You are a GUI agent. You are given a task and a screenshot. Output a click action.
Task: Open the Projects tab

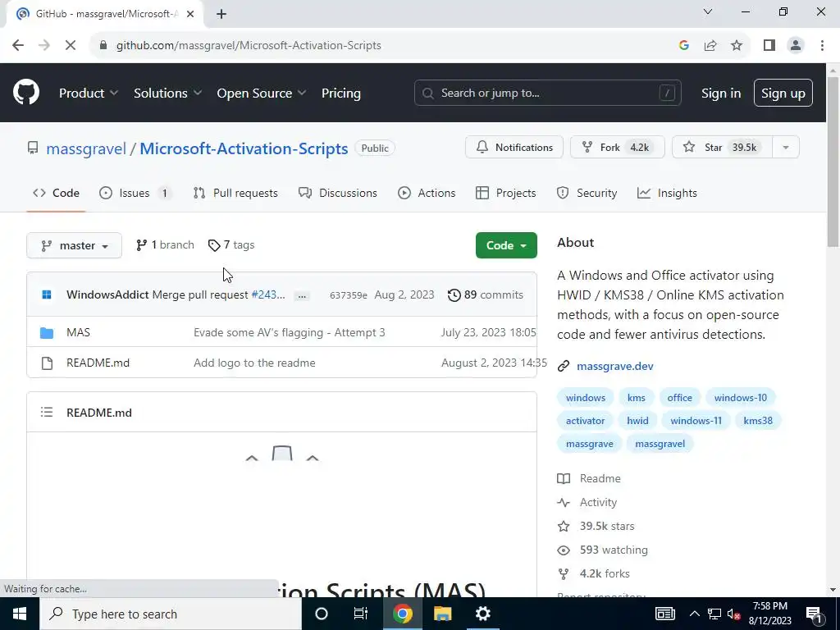(505, 193)
